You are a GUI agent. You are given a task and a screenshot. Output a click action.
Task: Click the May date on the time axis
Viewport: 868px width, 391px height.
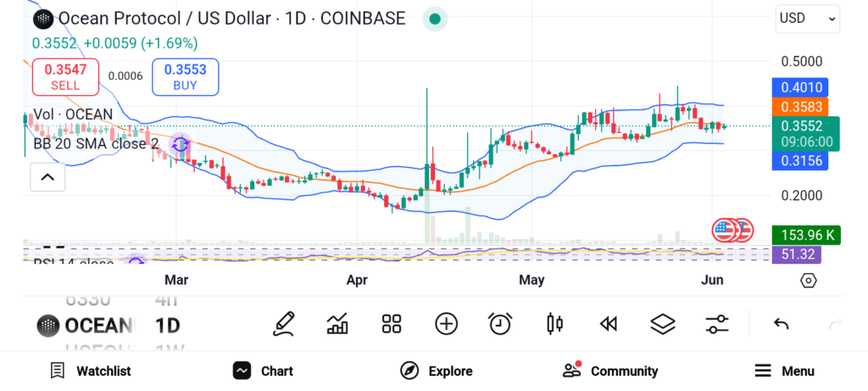[x=531, y=281]
